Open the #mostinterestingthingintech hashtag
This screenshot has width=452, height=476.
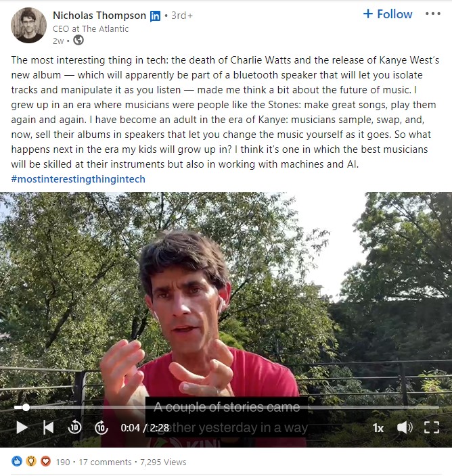coord(78,179)
